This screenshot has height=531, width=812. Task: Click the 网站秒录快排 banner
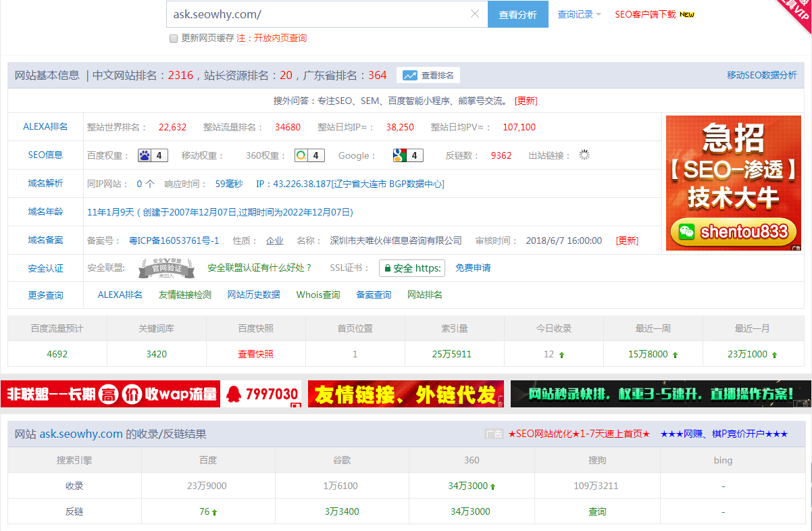tap(661, 394)
